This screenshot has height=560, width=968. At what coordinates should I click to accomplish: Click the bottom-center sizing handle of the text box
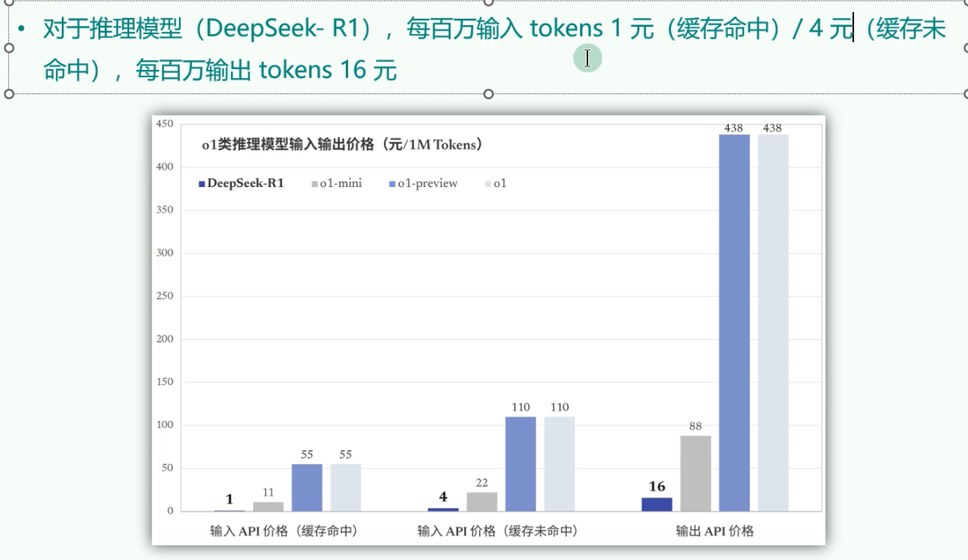coord(488,93)
